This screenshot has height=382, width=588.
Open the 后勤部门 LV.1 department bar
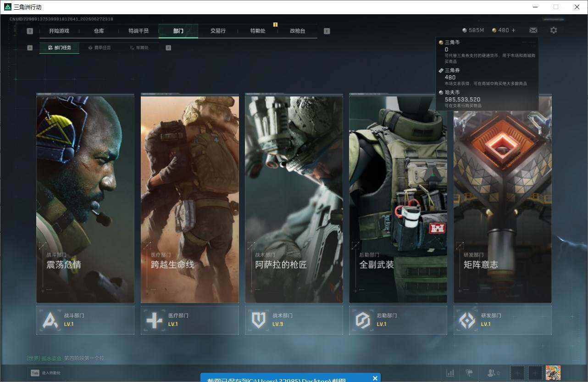click(398, 320)
